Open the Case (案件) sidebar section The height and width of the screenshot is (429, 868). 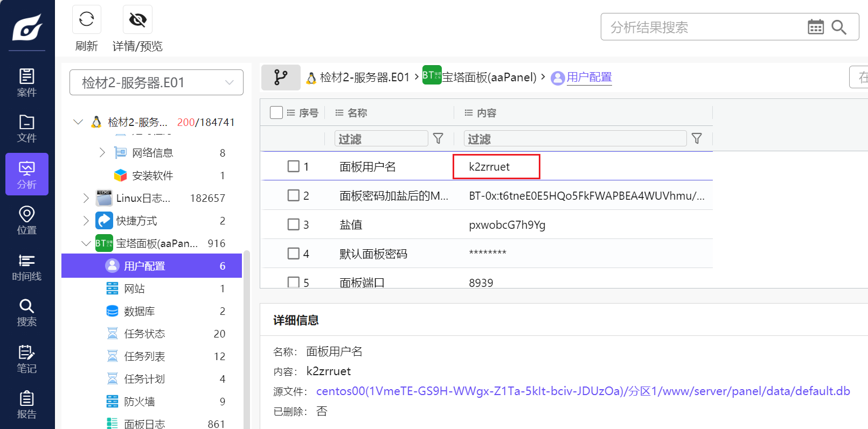pos(26,82)
